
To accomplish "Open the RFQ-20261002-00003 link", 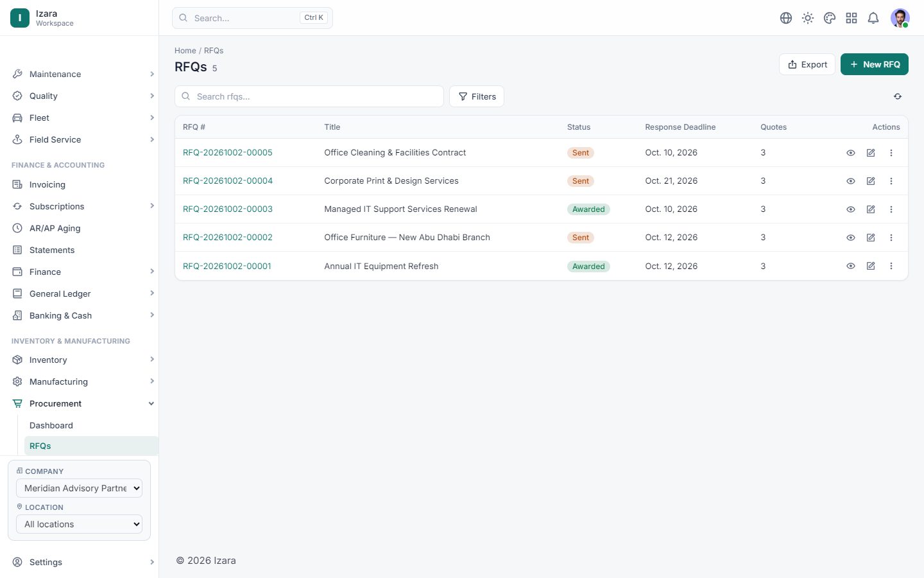I will coord(228,209).
